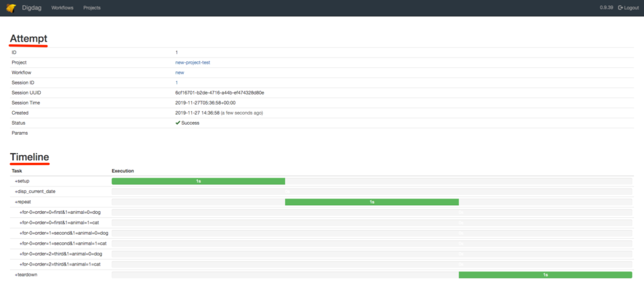Open the workflow link named new
The image size is (644, 289).
(x=179, y=72)
